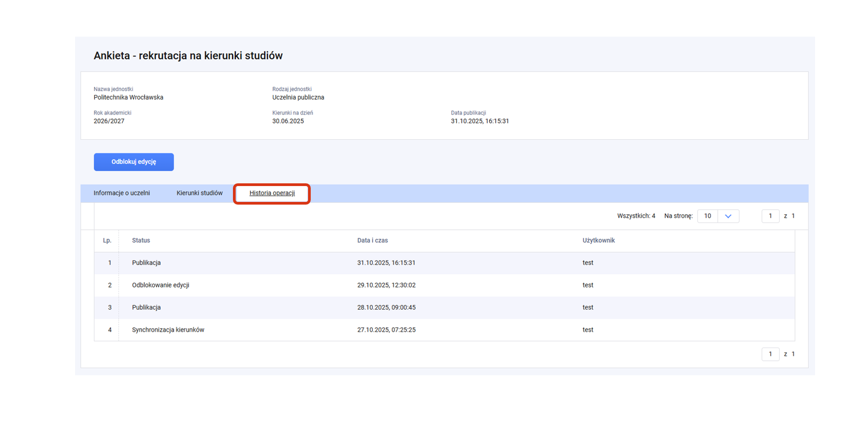Expand the Na stronę dropdown chevron
The image size is (868, 435).
(x=728, y=216)
